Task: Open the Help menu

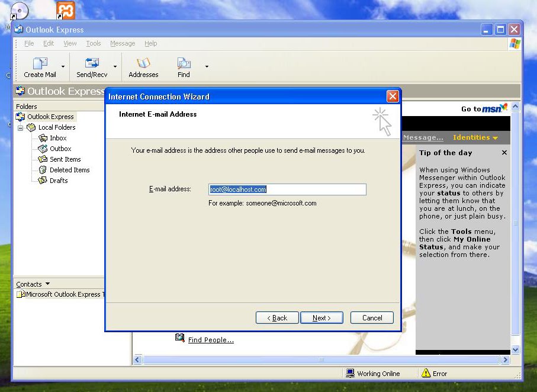Action: tap(151, 43)
